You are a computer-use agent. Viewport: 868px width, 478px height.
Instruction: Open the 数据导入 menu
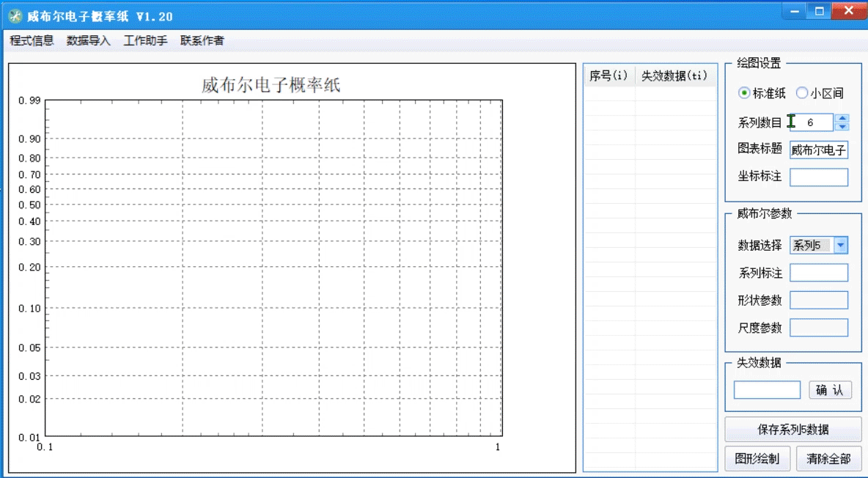[88, 41]
